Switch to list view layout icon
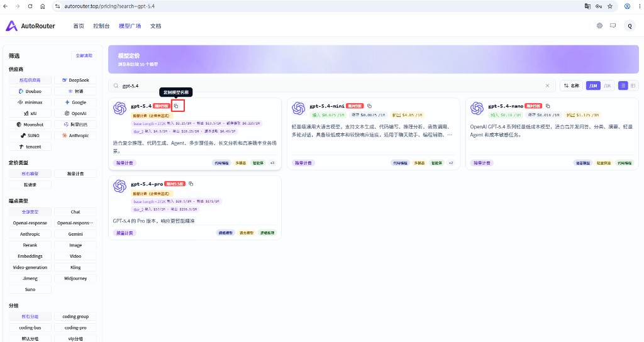Image resolution: width=644 pixels, height=342 pixels. point(623,85)
